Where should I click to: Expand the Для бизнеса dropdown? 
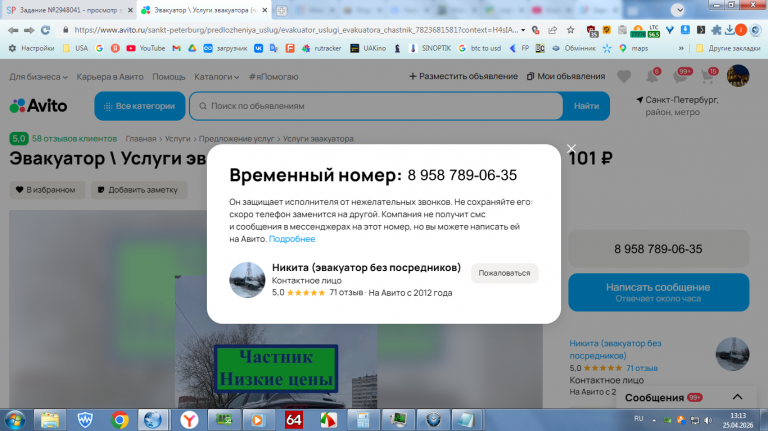pyautogui.click(x=38, y=77)
